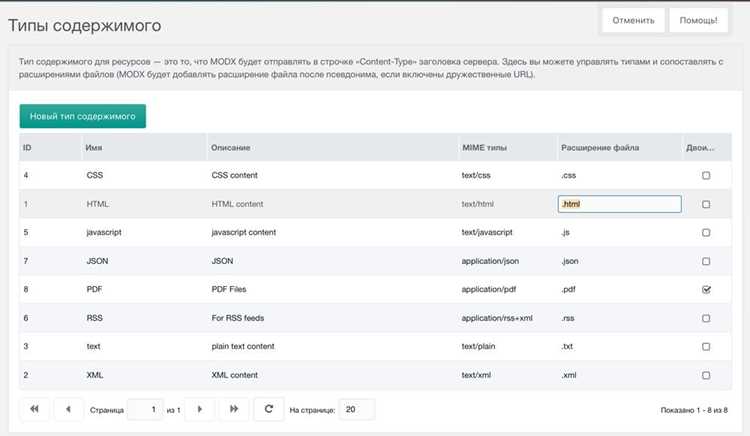Click the .xml extension cell
The height and width of the screenshot is (436, 750).
[569, 375]
